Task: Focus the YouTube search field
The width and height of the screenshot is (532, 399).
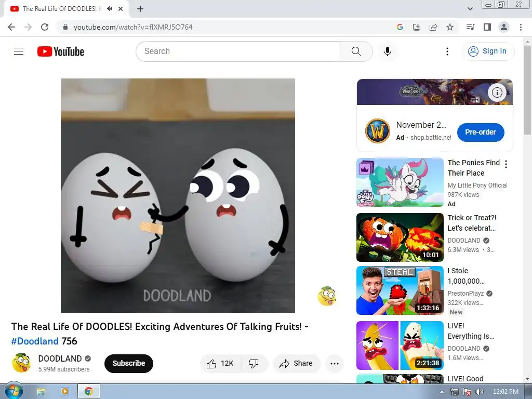Action: (x=238, y=51)
